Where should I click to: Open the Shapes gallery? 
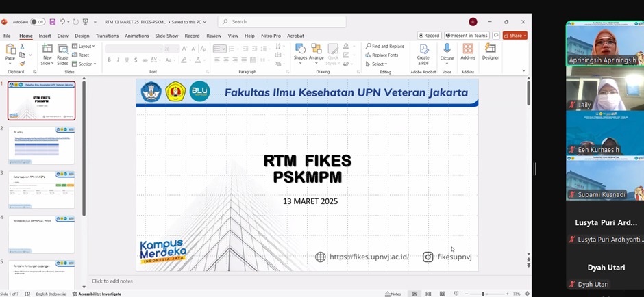300,52
